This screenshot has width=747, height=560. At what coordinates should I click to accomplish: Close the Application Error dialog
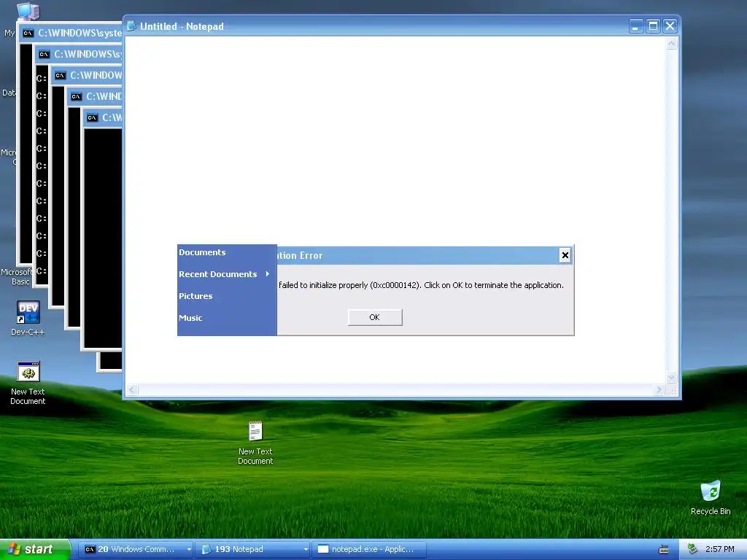pyautogui.click(x=565, y=255)
